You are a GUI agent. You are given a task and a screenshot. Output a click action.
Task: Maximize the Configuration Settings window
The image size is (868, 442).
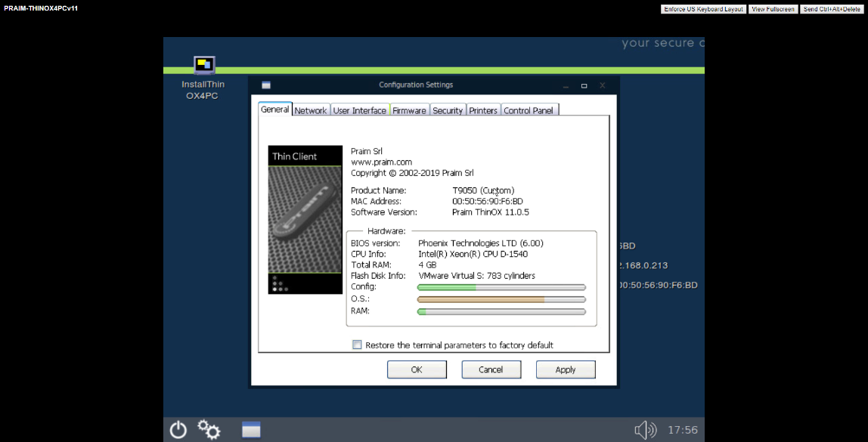point(584,85)
